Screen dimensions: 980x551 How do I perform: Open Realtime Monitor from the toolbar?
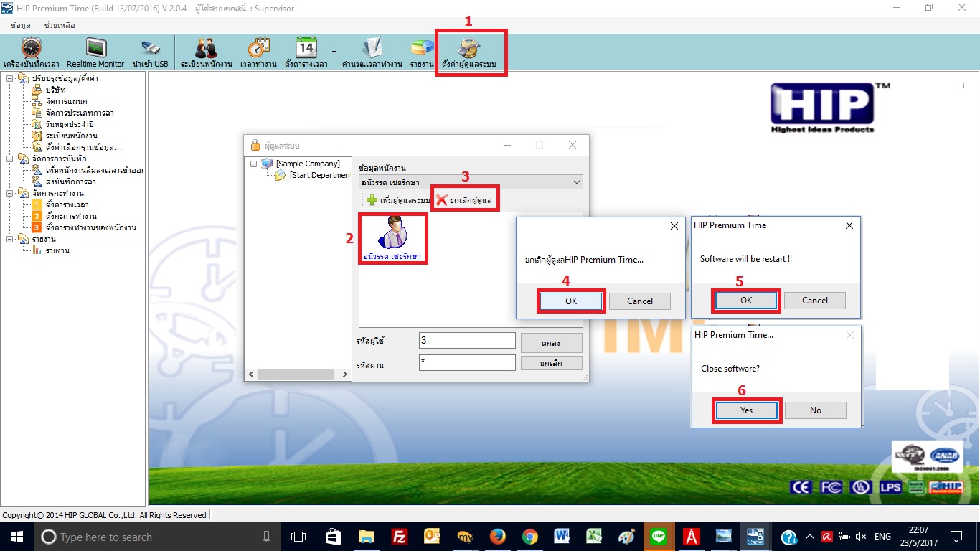[95, 52]
